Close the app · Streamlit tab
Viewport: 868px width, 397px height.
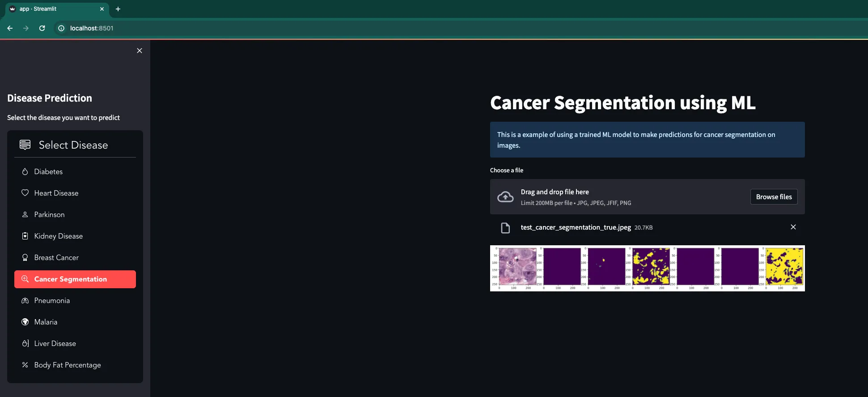(x=102, y=9)
